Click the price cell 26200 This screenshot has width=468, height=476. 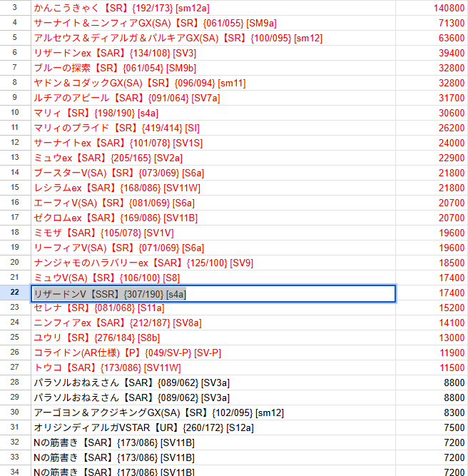click(x=432, y=128)
